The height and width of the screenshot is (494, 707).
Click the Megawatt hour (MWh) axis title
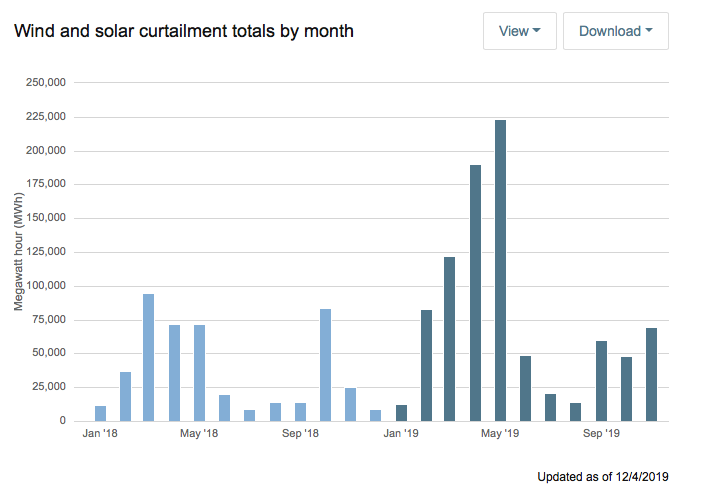tap(18, 252)
